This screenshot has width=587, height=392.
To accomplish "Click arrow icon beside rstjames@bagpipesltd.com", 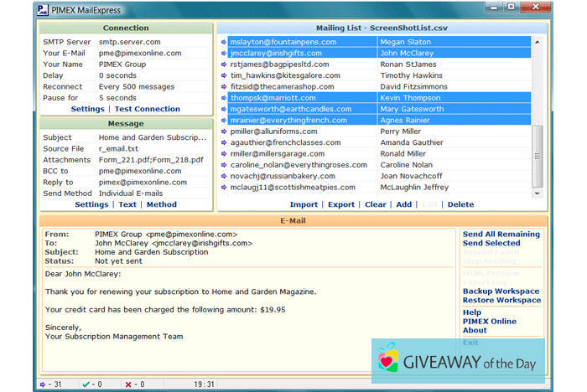I will [224, 64].
